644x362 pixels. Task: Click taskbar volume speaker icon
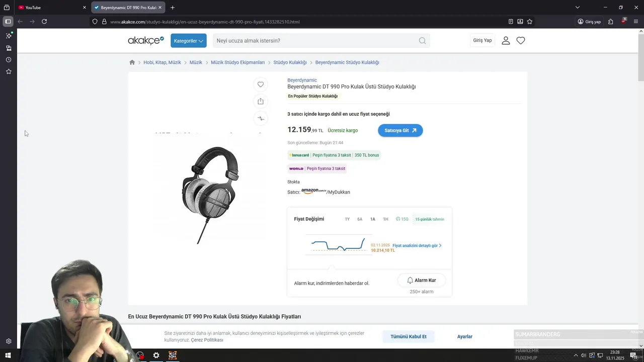click(x=584, y=355)
